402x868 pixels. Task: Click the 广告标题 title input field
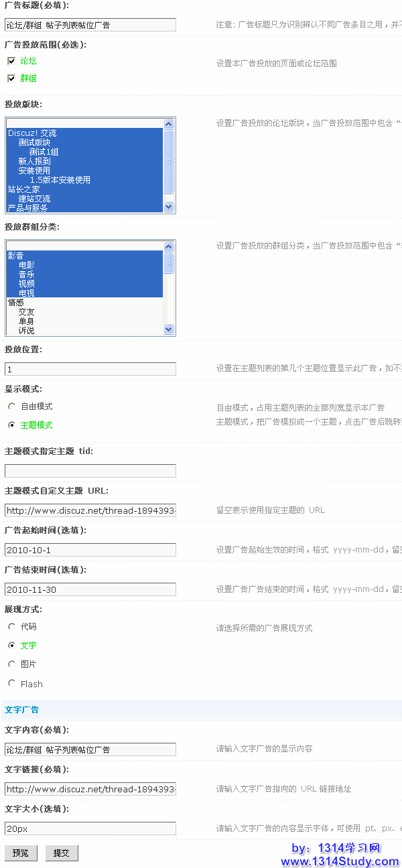click(x=90, y=25)
